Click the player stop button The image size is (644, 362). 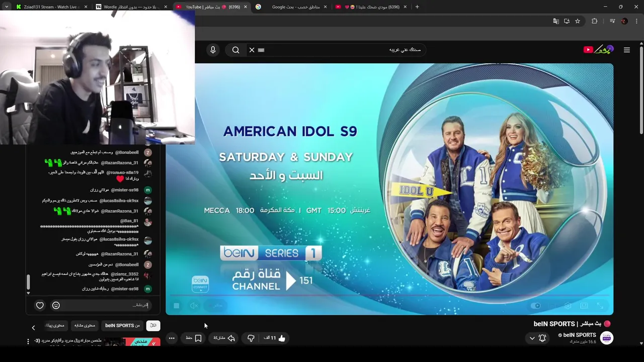click(176, 305)
